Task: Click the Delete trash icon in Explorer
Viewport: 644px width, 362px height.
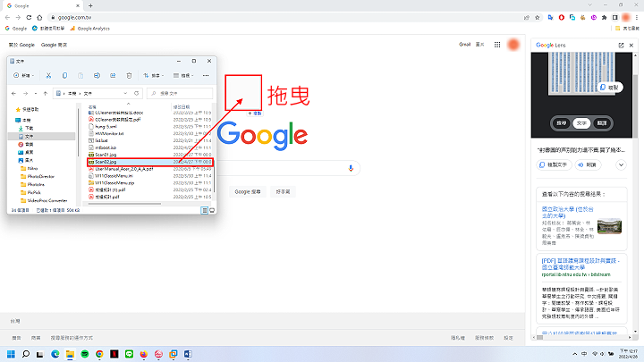Action: pos(129,75)
